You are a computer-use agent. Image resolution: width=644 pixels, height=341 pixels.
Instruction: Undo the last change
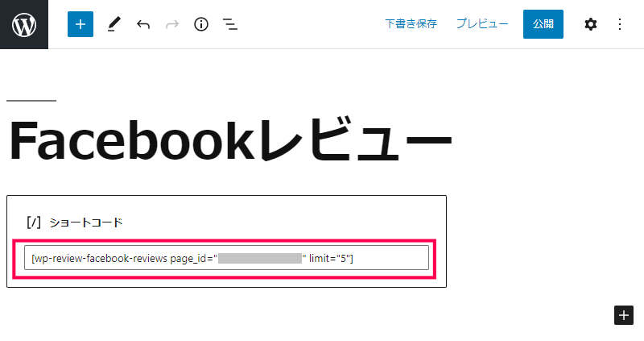click(x=143, y=24)
